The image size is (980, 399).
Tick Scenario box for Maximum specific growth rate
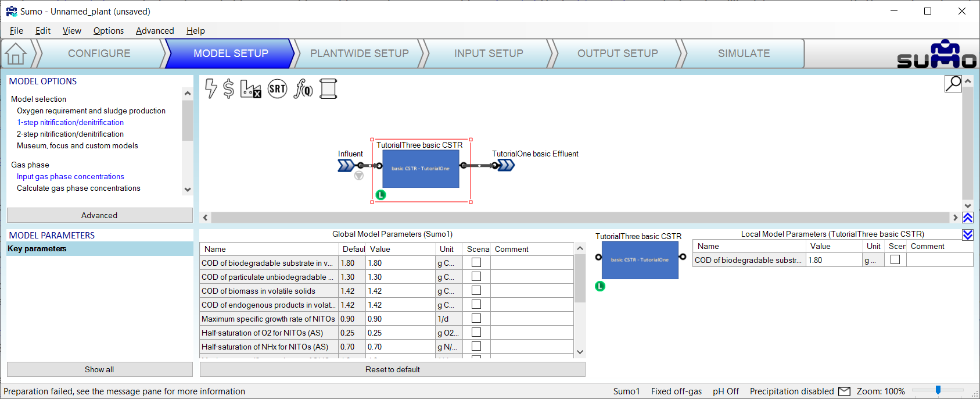(x=476, y=318)
